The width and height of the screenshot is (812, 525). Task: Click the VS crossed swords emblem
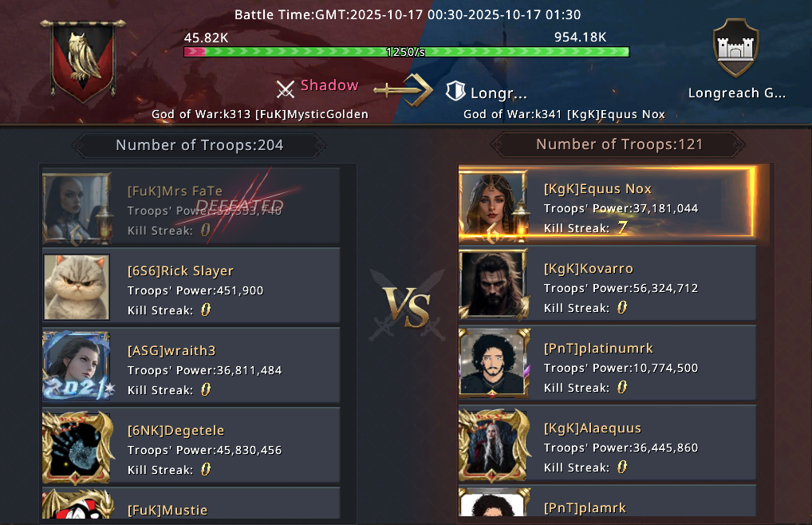407,306
